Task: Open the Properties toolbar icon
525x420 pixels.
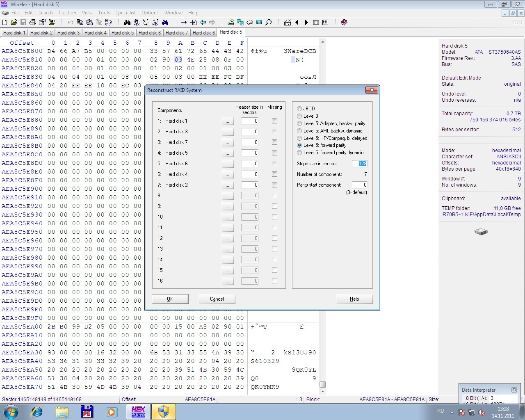Action: [x=42, y=22]
